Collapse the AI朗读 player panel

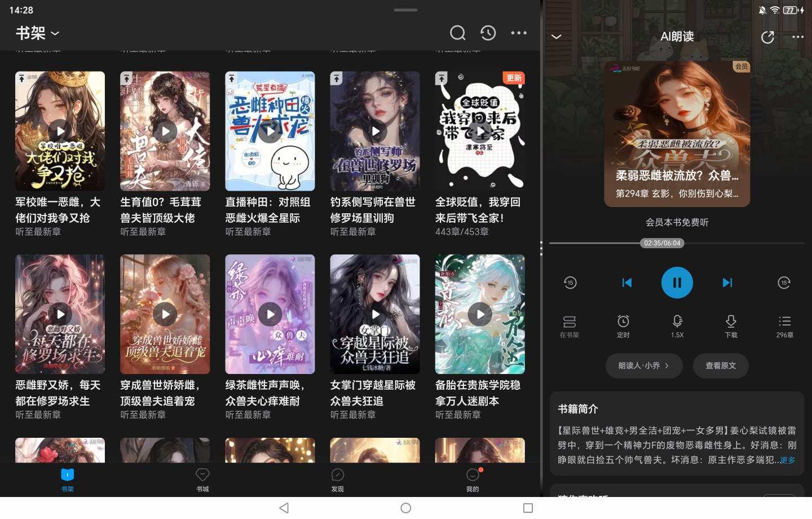coord(556,37)
